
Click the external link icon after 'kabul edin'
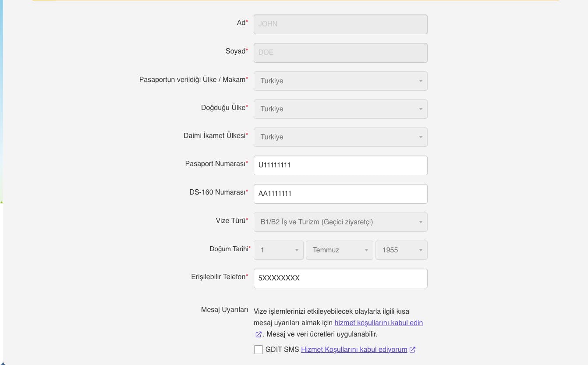(259, 334)
